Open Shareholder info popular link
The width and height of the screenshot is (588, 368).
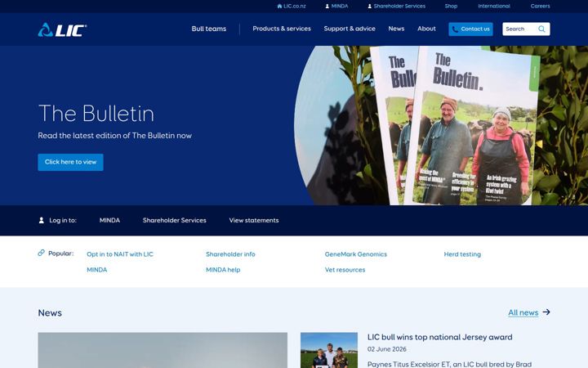point(230,254)
